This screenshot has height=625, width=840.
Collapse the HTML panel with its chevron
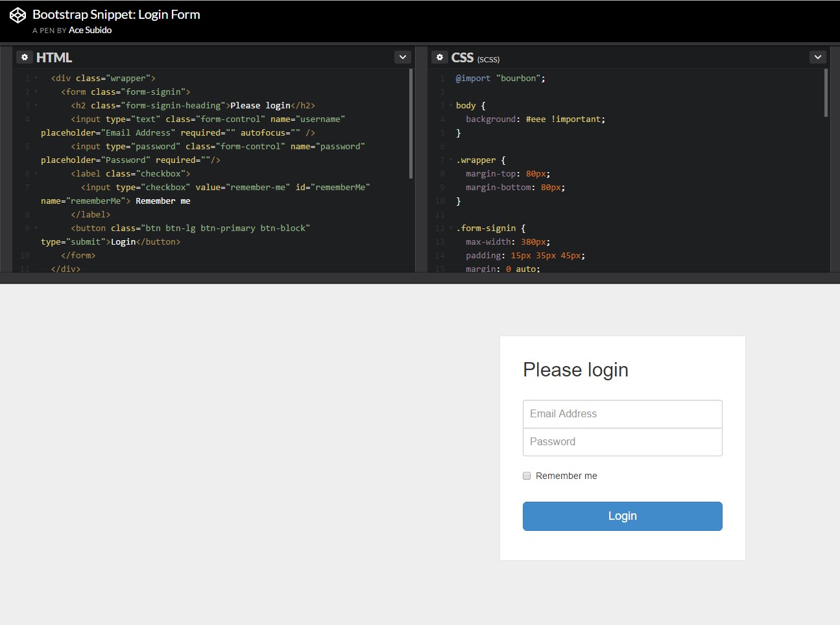click(x=402, y=56)
